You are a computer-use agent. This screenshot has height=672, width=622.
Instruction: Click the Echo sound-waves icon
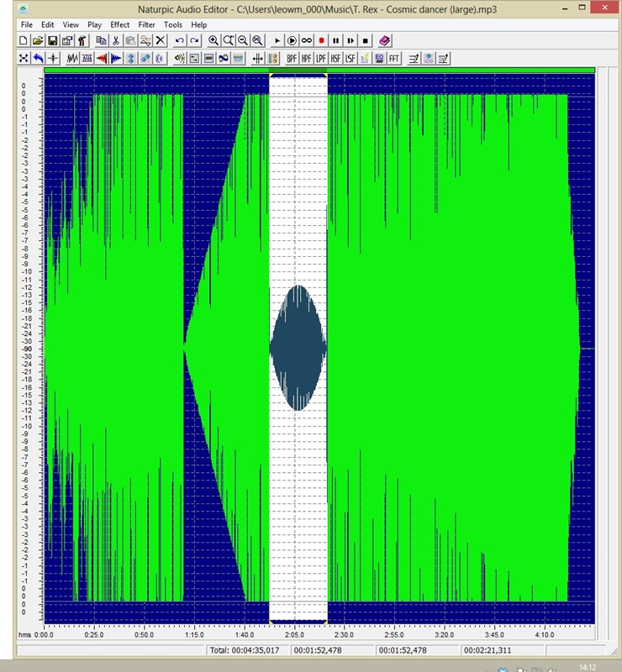160,58
